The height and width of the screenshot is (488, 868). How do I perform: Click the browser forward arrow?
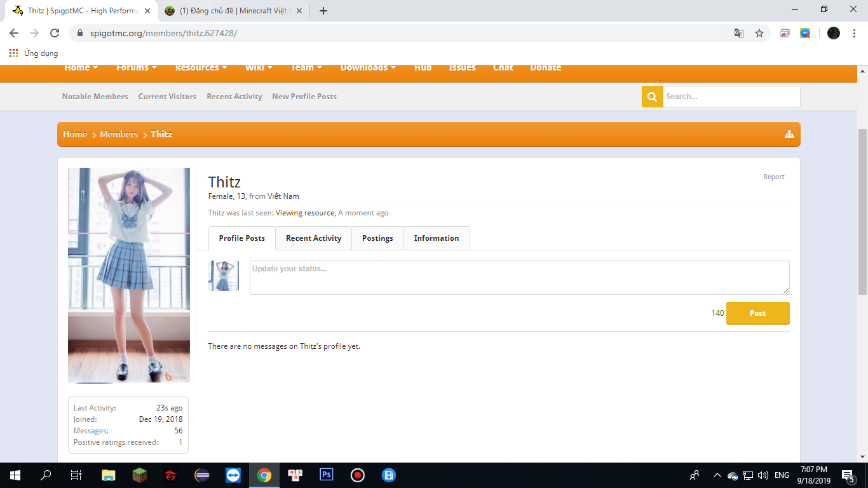pos(34,33)
